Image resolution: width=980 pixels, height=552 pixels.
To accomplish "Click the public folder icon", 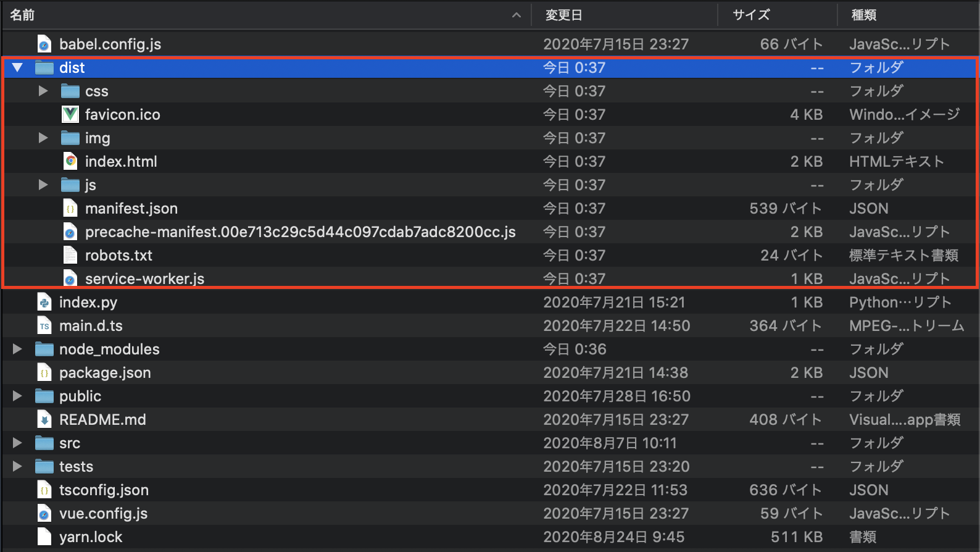I will [44, 396].
